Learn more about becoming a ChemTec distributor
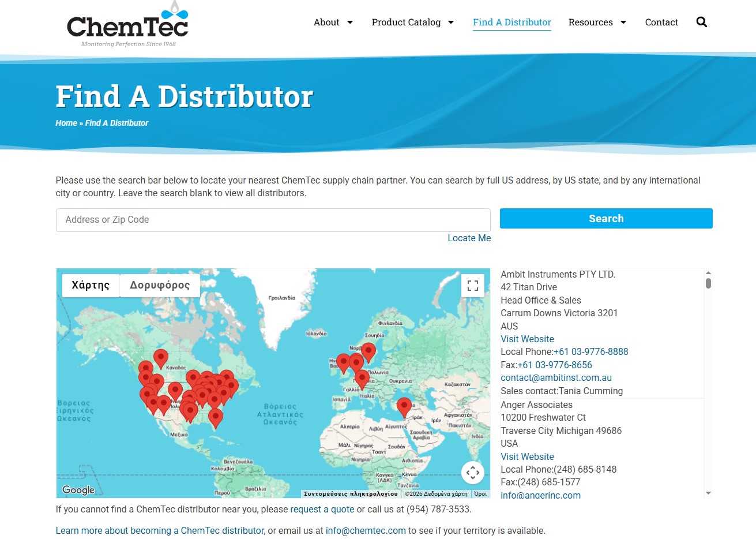Viewport: 756px width, 539px height. tap(160, 531)
